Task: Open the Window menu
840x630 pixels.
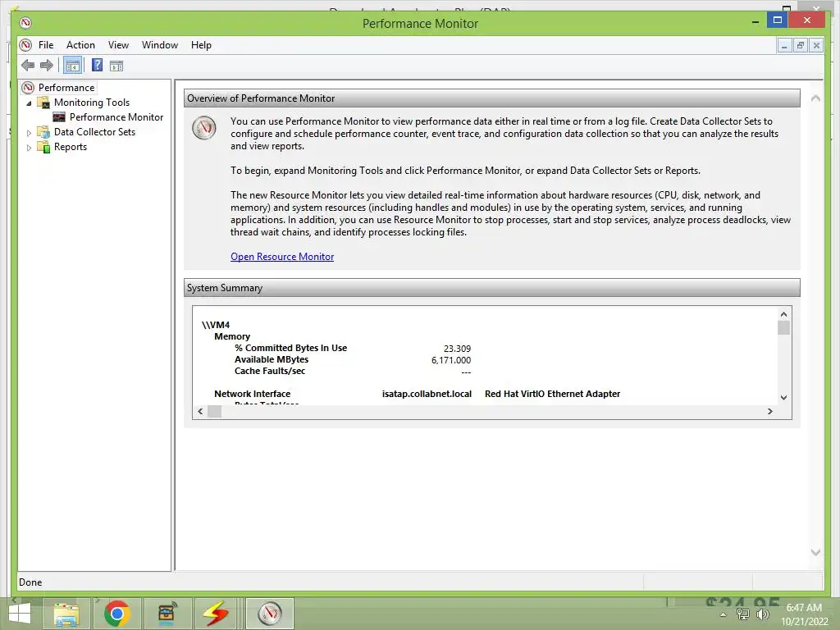Action: [x=160, y=45]
